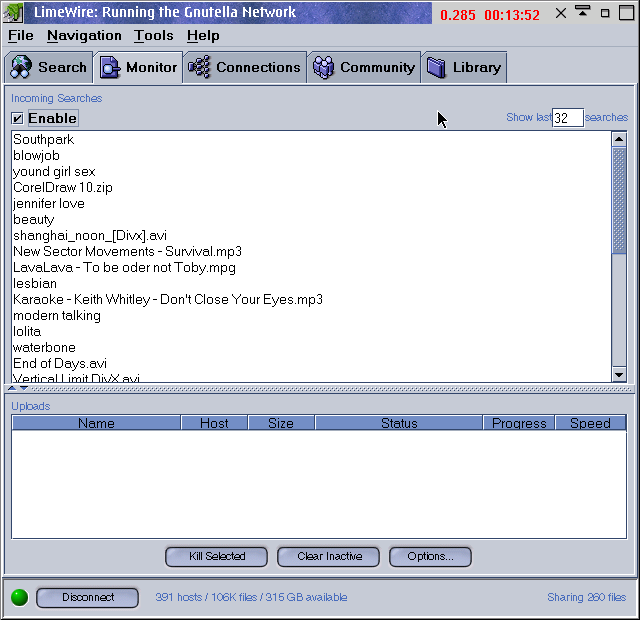Open the Tools menu
The image size is (640, 620).
154,36
